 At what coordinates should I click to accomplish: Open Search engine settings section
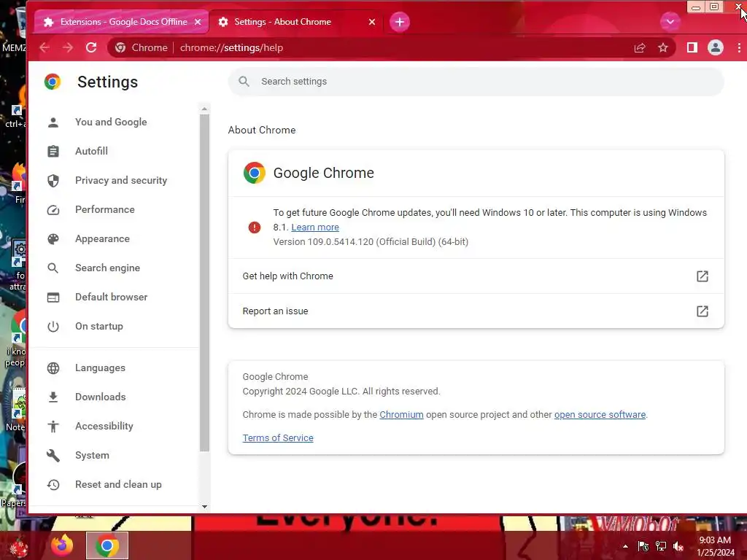click(108, 268)
